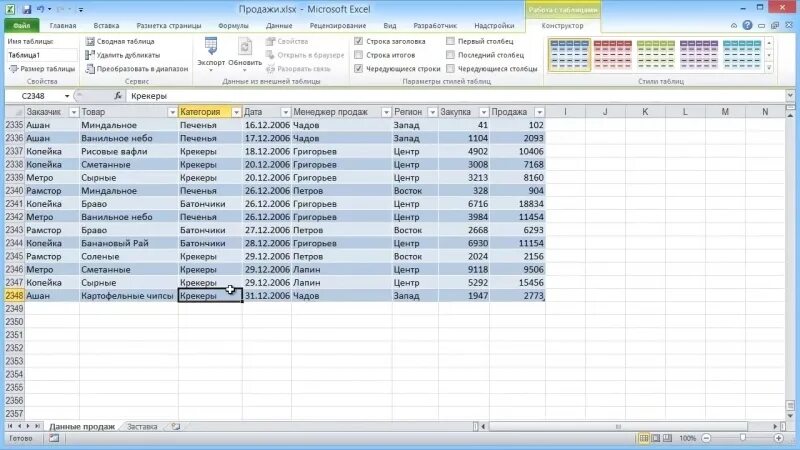Click the Обновить refresh icon
Screen dimensions: 800x450
245,46
